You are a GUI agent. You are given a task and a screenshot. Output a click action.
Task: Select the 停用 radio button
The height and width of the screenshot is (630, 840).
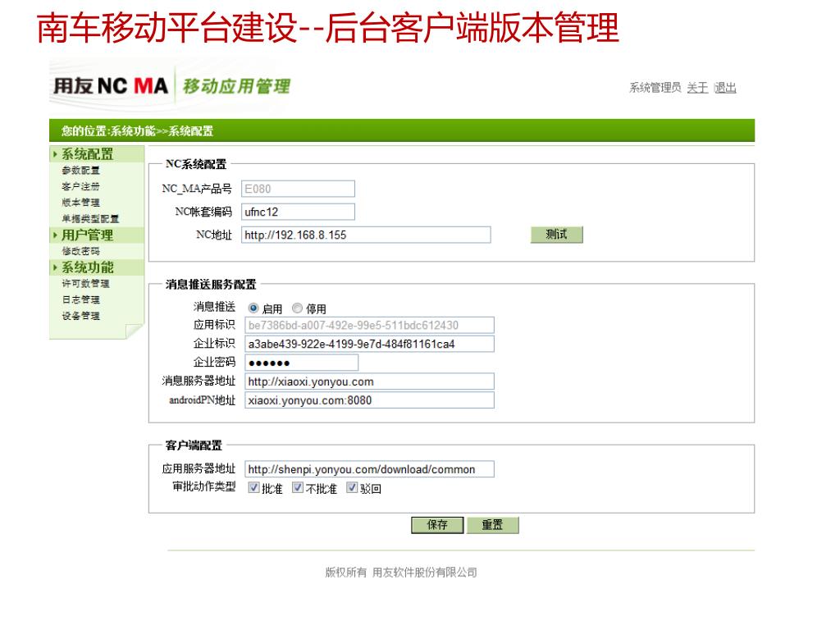297,308
